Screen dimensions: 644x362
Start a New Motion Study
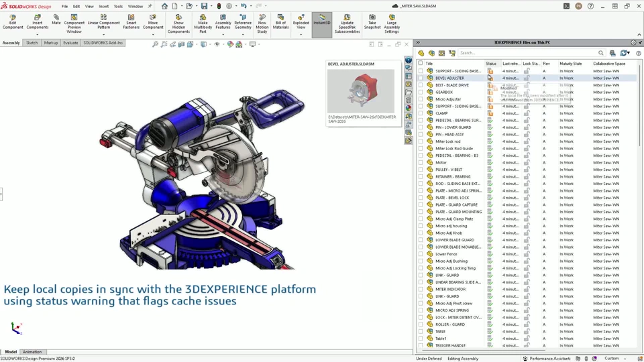point(262,24)
